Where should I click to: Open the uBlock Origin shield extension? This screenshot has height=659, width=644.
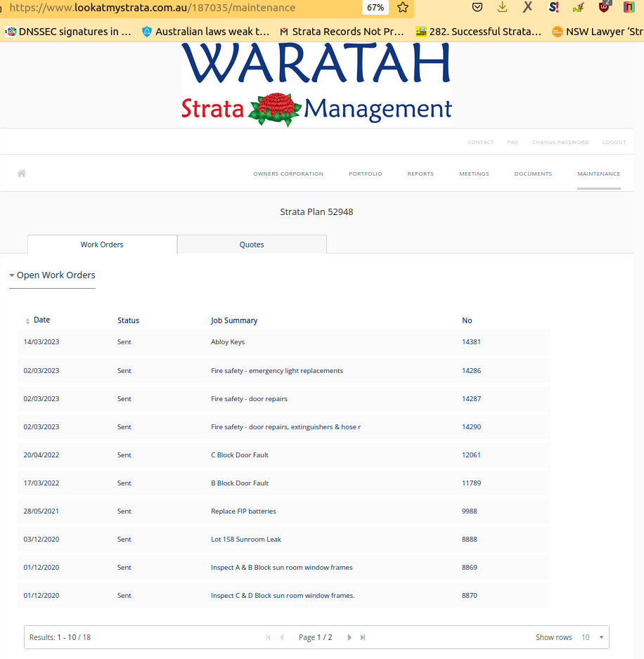point(604,7)
